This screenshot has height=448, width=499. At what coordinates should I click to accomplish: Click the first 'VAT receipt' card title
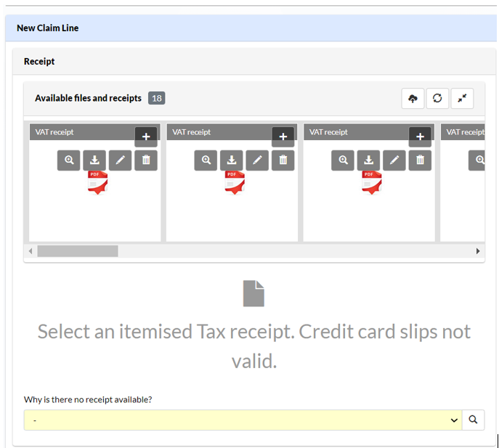click(54, 132)
